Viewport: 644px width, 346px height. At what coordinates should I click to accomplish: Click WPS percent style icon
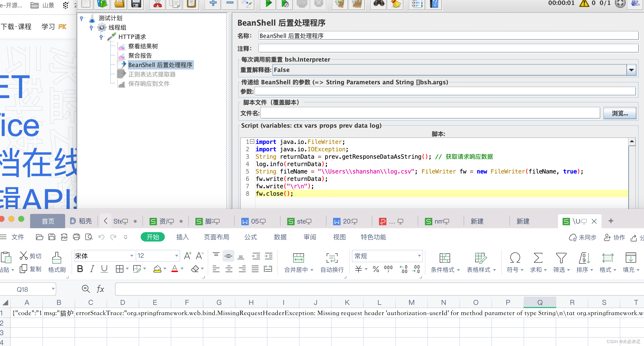pyautogui.click(x=376, y=269)
